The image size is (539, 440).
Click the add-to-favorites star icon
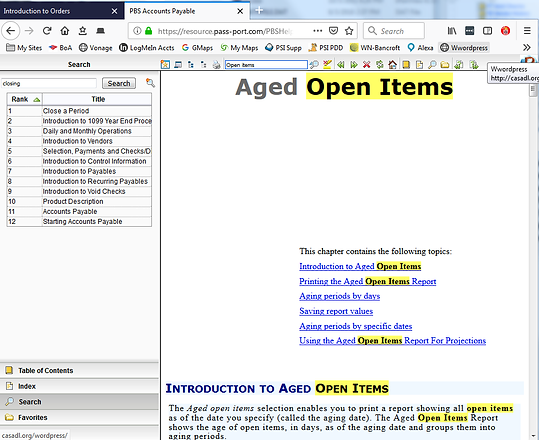pyautogui.click(x=165, y=65)
